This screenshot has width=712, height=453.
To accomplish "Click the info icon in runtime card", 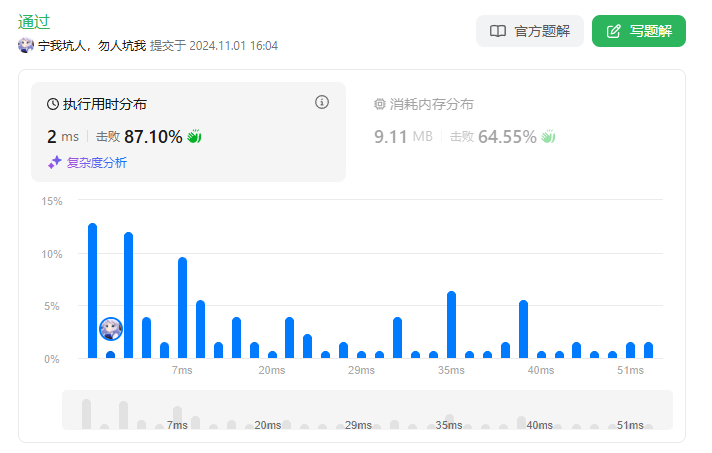I will click(x=322, y=102).
